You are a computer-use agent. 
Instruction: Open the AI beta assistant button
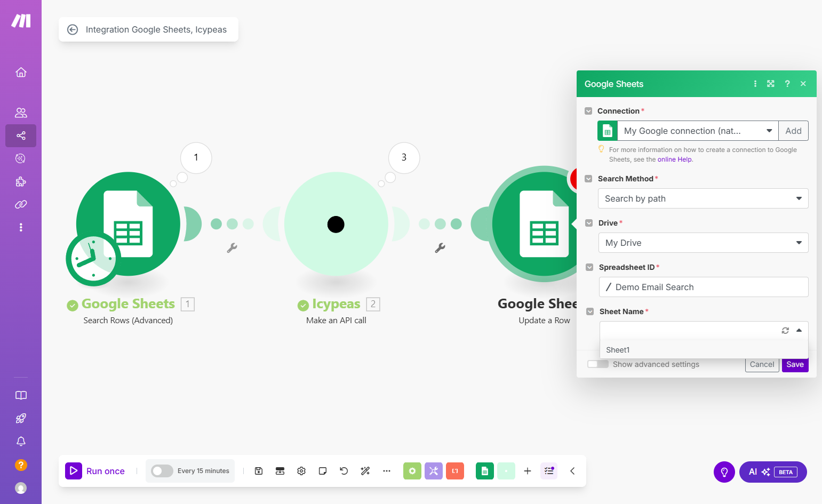[773, 472]
